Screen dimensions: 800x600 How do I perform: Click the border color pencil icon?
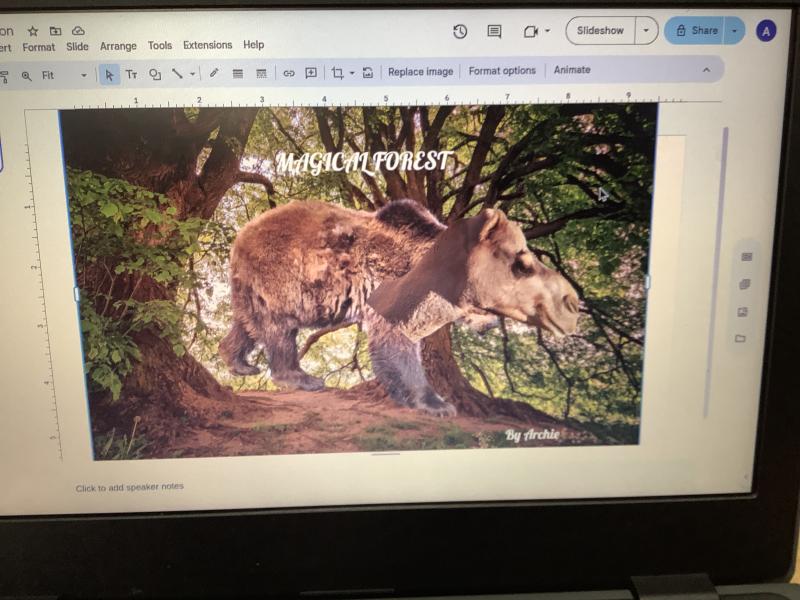[214, 73]
